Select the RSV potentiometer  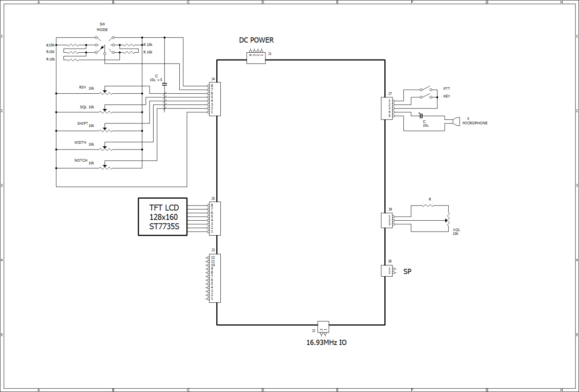[106, 92]
